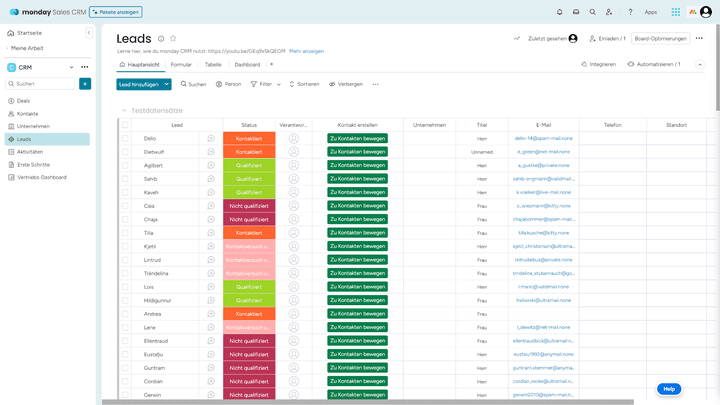Click Zu Kontakten bewegen for Sahib

(357, 178)
